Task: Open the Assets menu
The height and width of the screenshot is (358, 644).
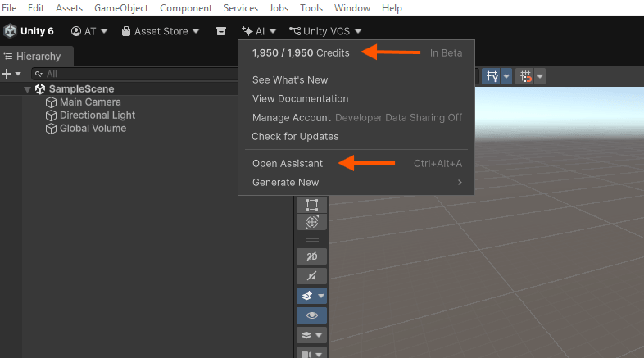Action: coord(69,8)
